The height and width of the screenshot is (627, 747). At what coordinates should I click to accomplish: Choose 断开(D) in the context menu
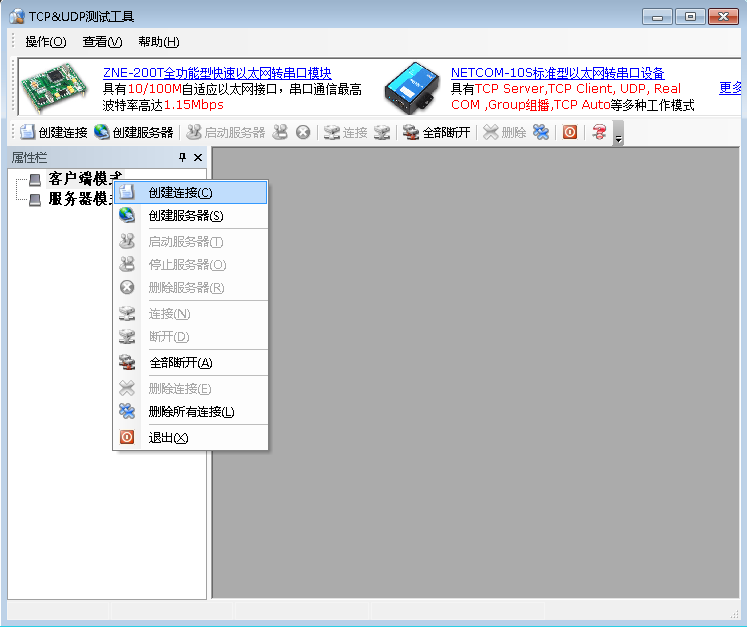pyautogui.click(x=191, y=336)
